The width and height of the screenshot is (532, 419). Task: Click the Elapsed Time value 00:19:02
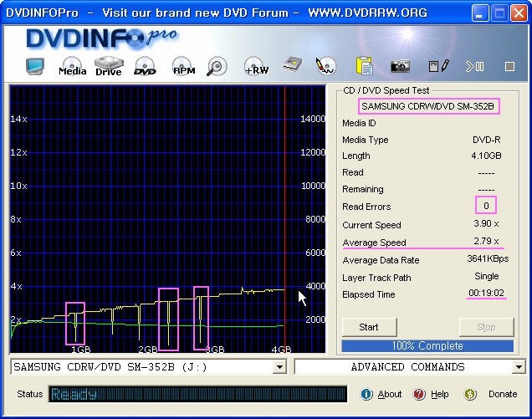tap(486, 293)
